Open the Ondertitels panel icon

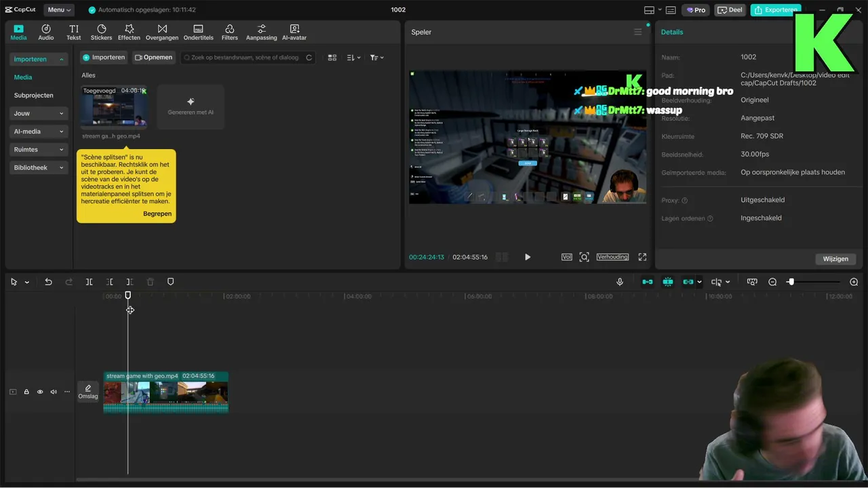(198, 32)
